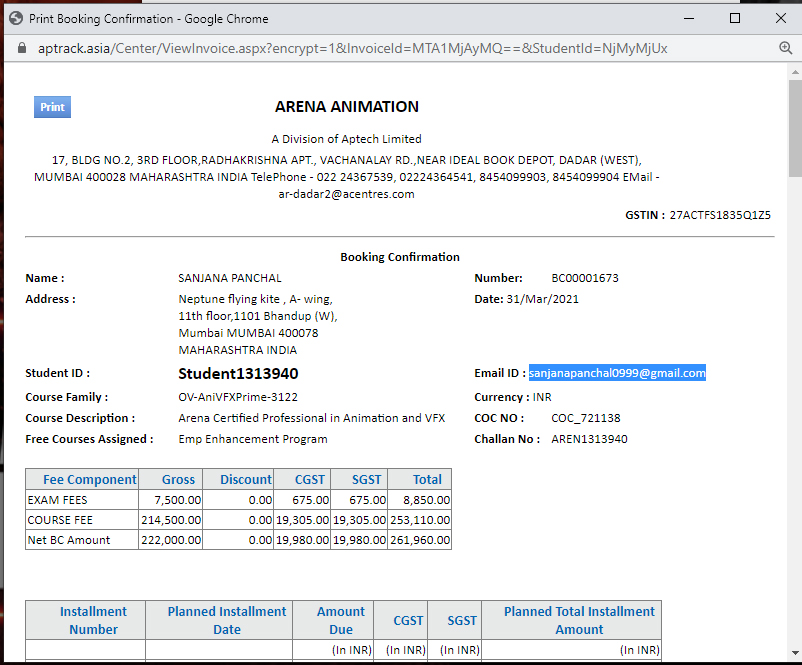Click the EXAM FEES row label
The width and height of the screenshot is (802, 665).
(x=57, y=500)
